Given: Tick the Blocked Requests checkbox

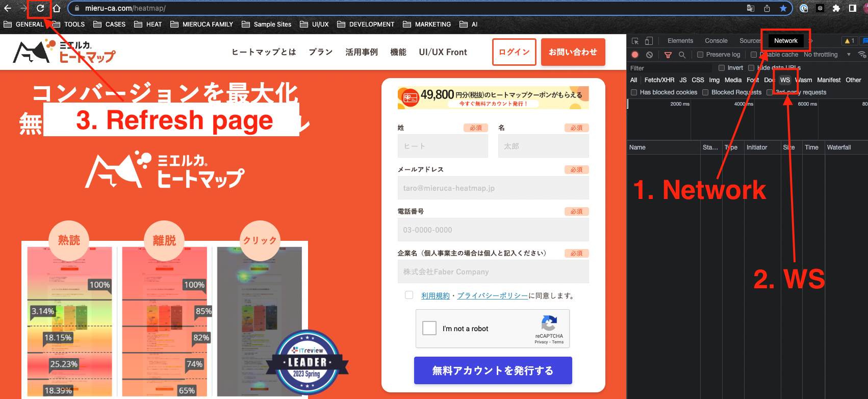Looking at the screenshot, I should click(x=705, y=92).
